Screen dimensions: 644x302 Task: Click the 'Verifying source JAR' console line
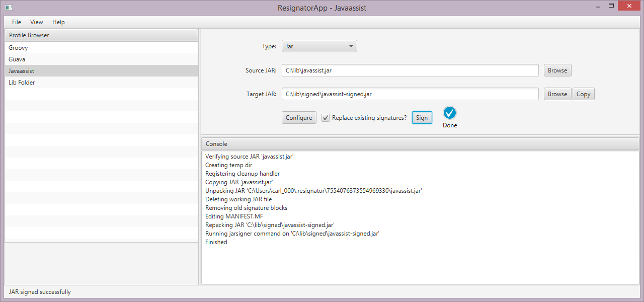tap(250, 157)
